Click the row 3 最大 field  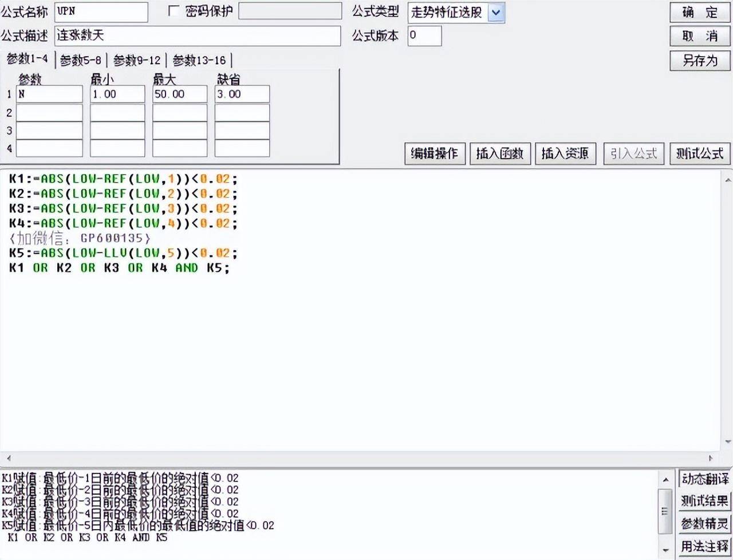point(180,130)
